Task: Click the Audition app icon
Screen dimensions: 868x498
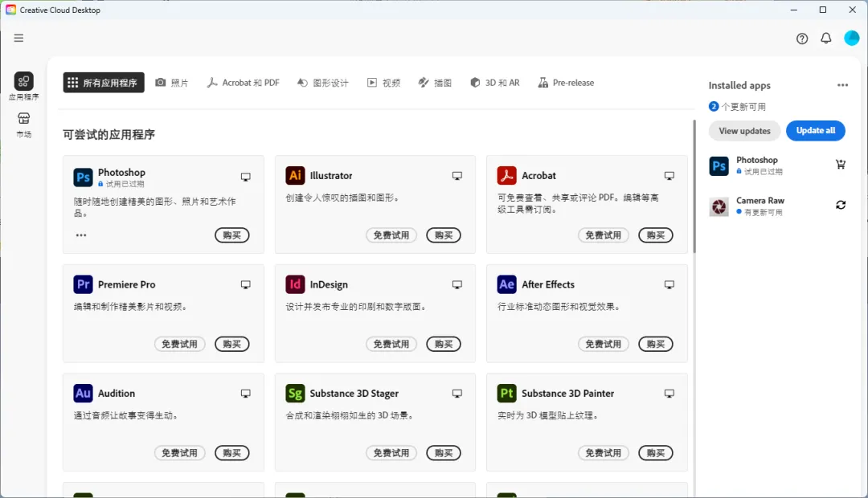Action: click(83, 394)
